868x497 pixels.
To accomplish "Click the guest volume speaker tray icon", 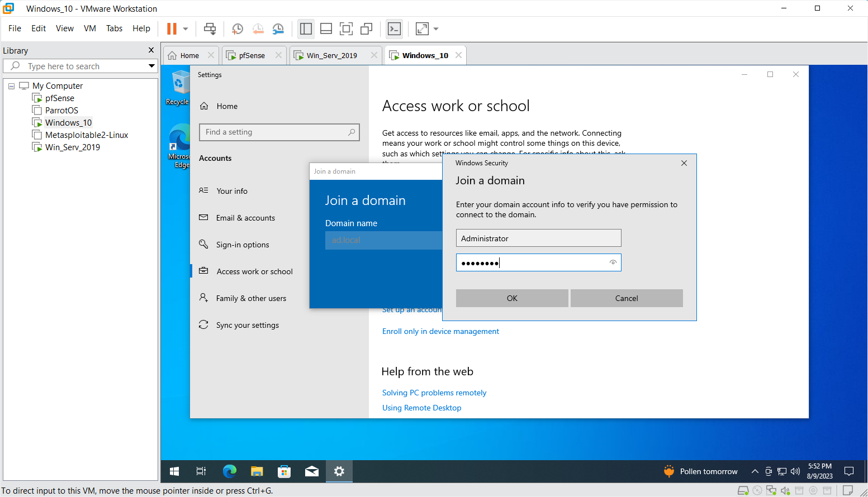I will pyautogui.click(x=795, y=471).
